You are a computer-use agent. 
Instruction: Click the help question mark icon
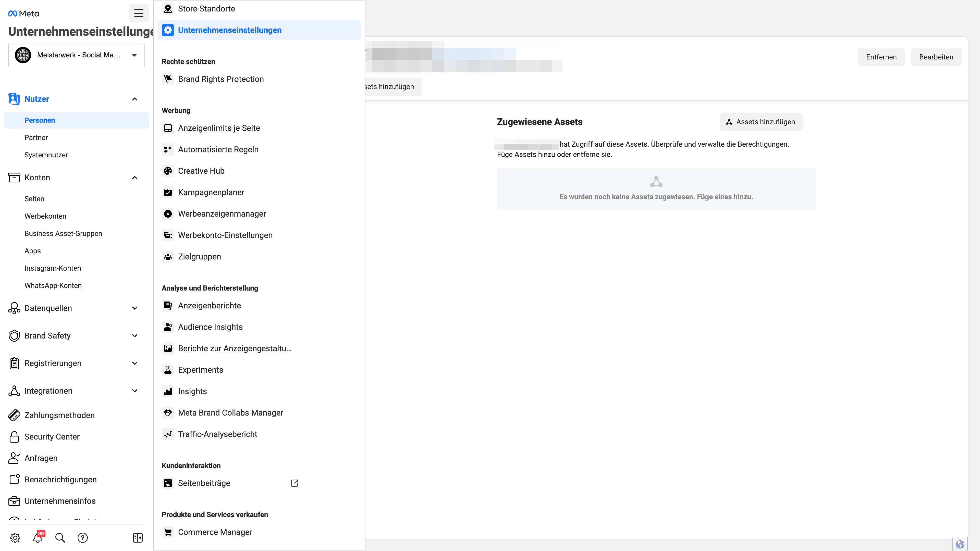pos(82,537)
